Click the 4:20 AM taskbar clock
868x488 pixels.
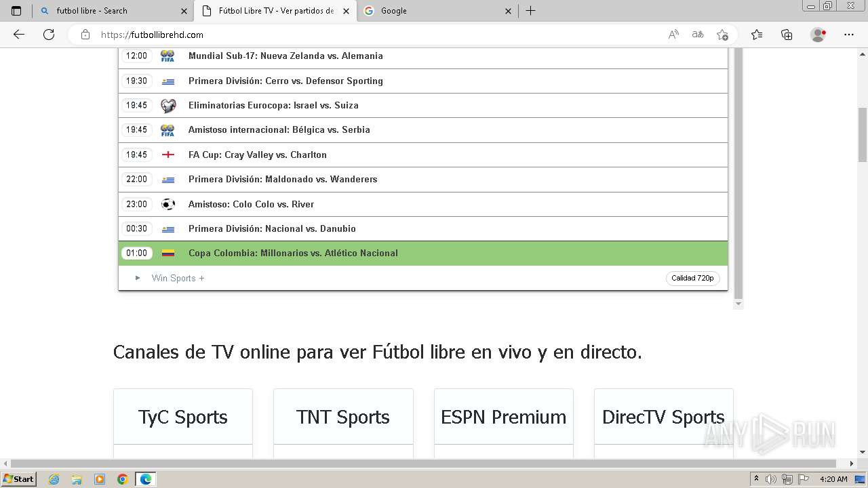pos(833,479)
